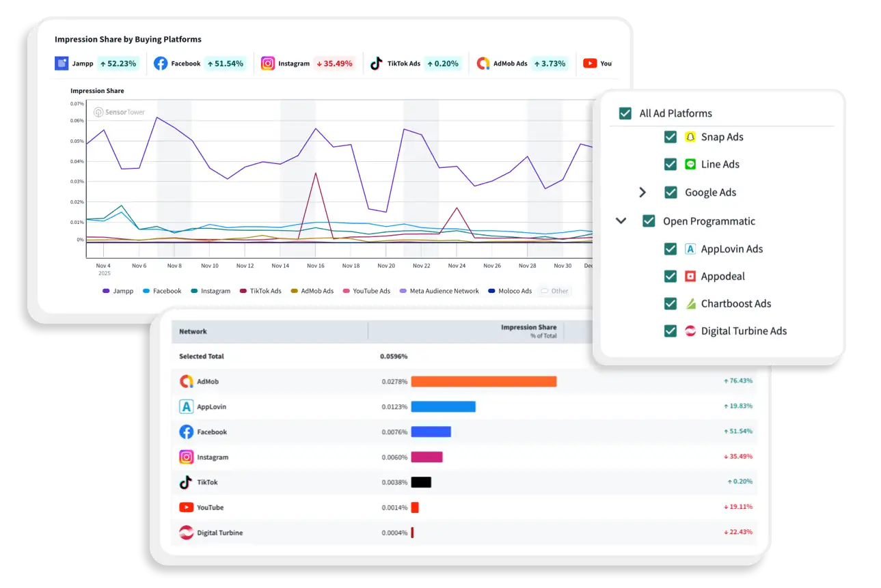Image resolution: width=881 pixels, height=588 pixels.
Task: Click the Jampp logo icon
Action: tap(62, 64)
